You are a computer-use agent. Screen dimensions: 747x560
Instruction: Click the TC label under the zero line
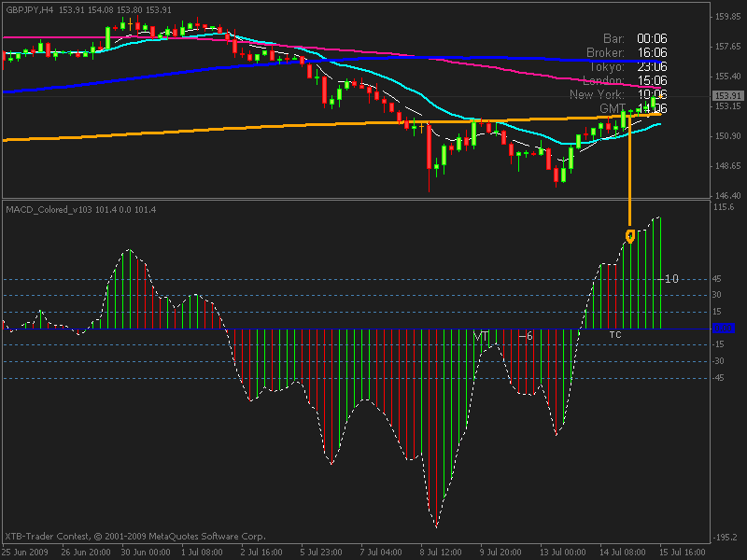pyautogui.click(x=615, y=335)
